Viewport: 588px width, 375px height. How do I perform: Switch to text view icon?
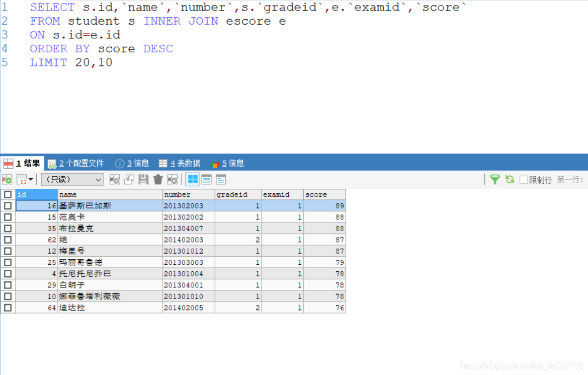coord(221,180)
